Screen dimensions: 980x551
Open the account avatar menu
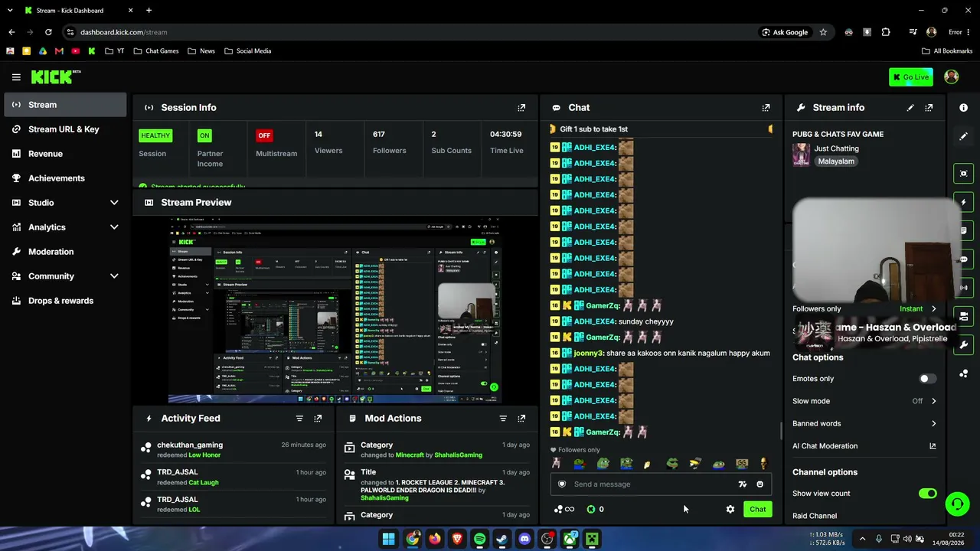coord(952,77)
